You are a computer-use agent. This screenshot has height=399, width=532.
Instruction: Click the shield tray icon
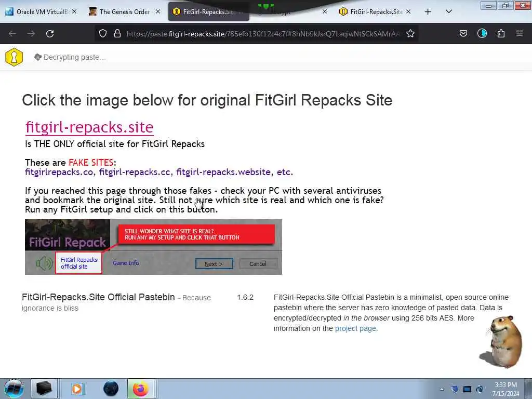[455, 389]
